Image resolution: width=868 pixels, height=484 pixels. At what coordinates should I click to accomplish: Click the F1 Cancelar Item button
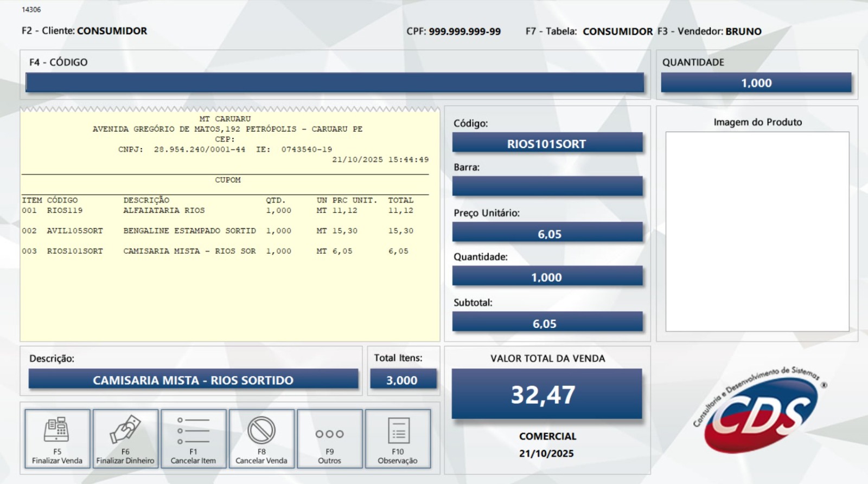point(194,439)
